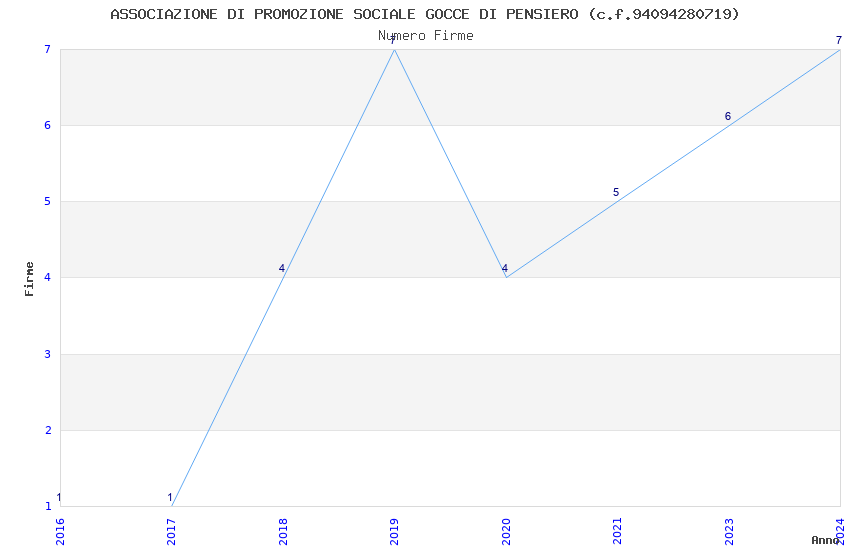Click data label 4 at year 2018
Screen dimensions: 850x550
(x=281, y=268)
